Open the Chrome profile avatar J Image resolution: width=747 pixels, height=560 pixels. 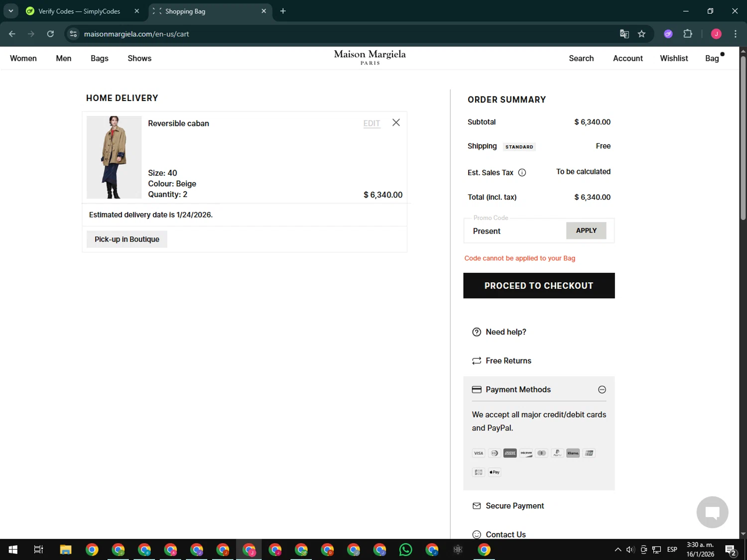coord(716,34)
